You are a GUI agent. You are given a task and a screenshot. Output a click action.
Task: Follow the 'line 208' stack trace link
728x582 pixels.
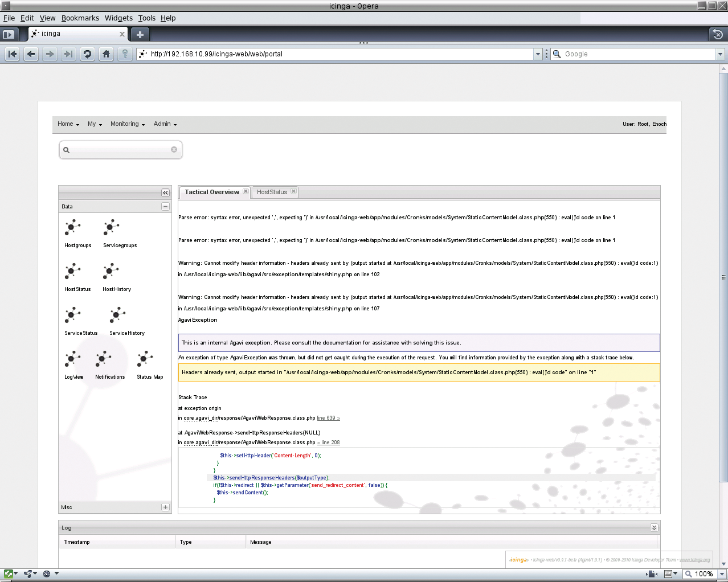(x=329, y=442)
